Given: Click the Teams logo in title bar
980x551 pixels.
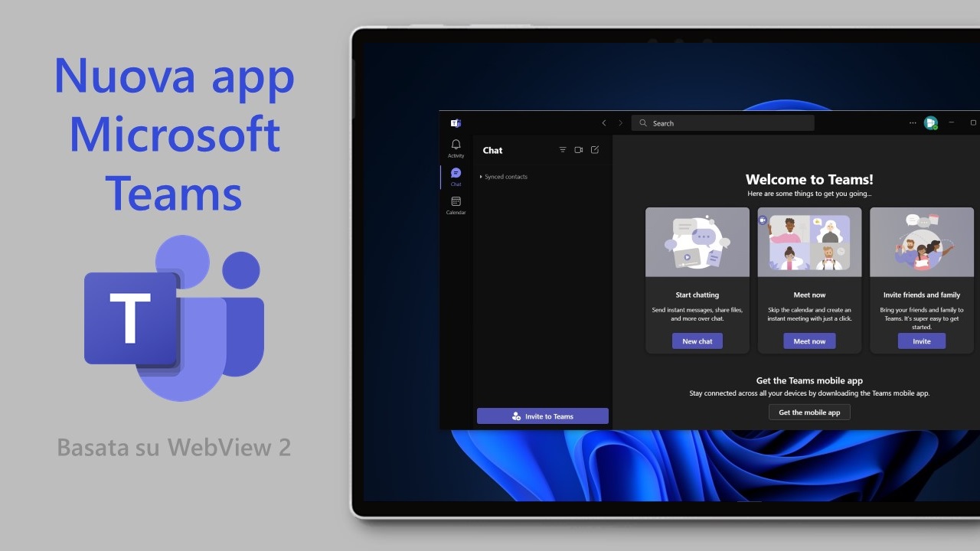Looking at the screenshot, I should [x=456, y=123].
